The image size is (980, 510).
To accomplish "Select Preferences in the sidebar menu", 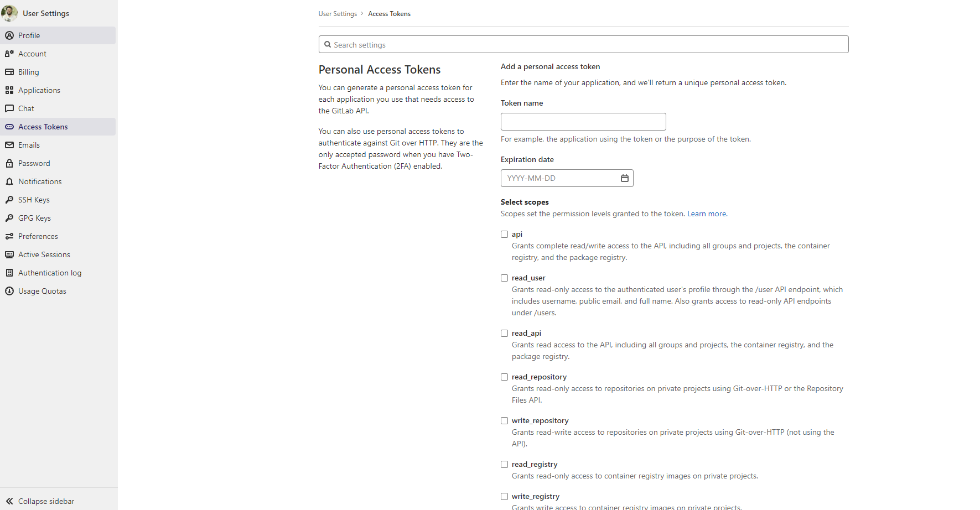I will pyautogui.click(x=9, y=236).
